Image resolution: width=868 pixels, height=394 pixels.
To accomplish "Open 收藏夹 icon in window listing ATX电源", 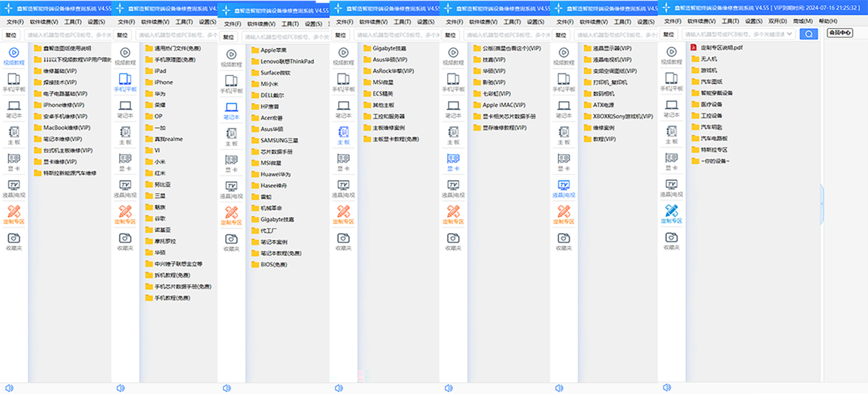I will pos(564,239).
